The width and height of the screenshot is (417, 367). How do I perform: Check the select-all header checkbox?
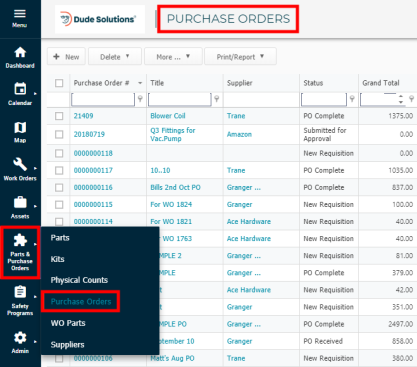[59, 83]
